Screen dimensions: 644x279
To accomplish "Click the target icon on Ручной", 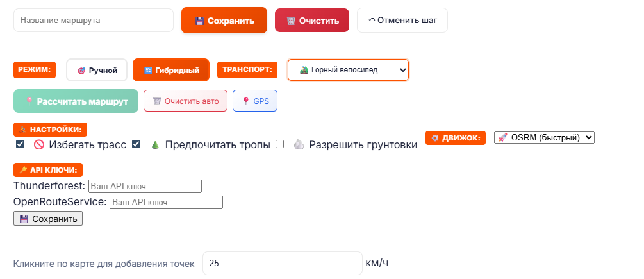I will [x=81, y=71].
